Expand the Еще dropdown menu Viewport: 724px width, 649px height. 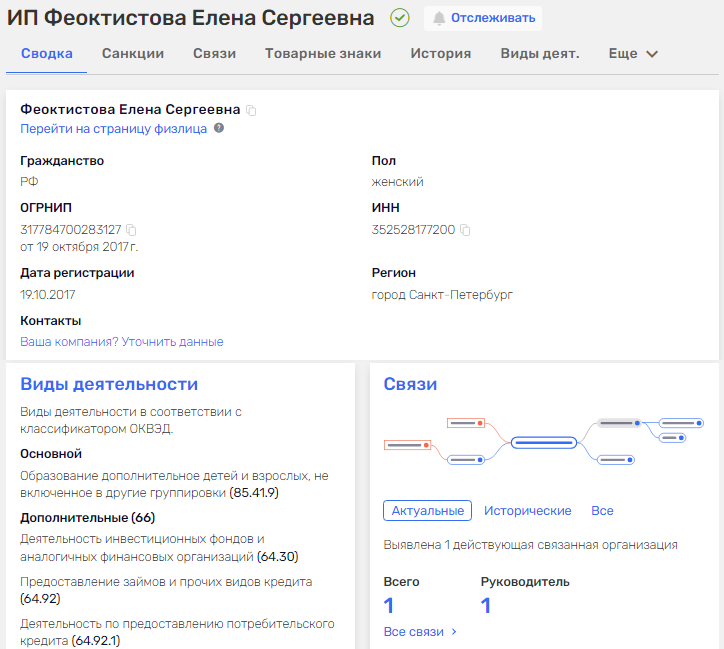point(633,54)
